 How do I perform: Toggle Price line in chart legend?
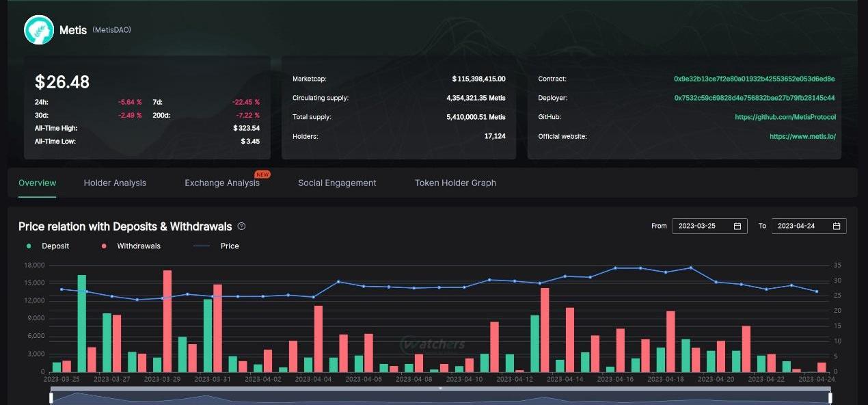click(x=216, y=246)
